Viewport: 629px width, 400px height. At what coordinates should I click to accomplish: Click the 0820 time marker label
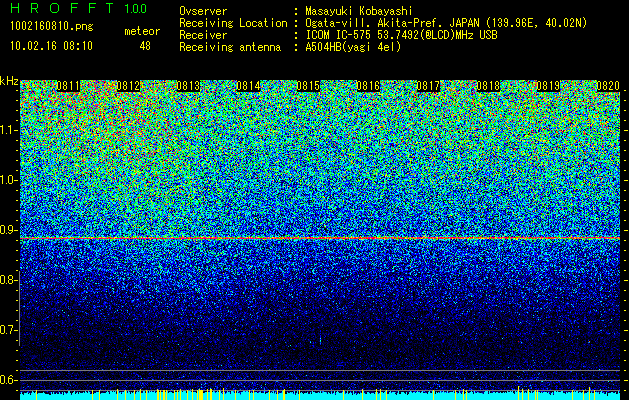(608, 85)
